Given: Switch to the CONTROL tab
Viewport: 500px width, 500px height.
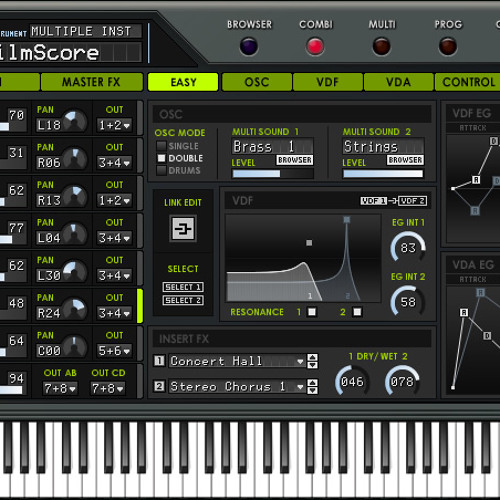Looking at the screenshot, I should (x=468, y=82).
